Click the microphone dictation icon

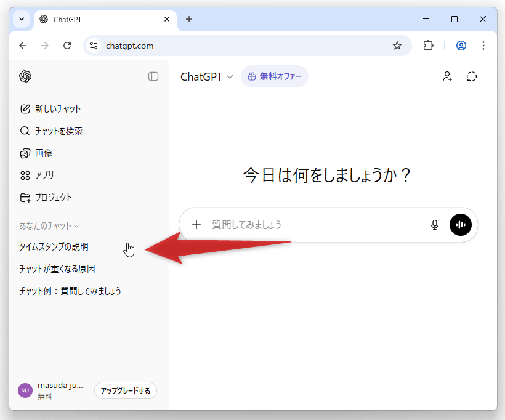tap(435, 225)
